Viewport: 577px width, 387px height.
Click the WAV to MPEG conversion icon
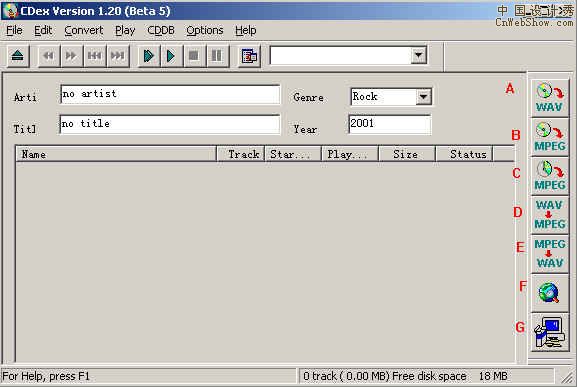coord(549,215)
